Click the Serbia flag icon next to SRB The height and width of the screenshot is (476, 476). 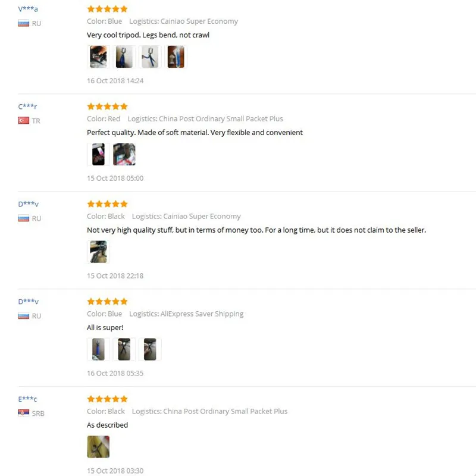tap(23, 412)
